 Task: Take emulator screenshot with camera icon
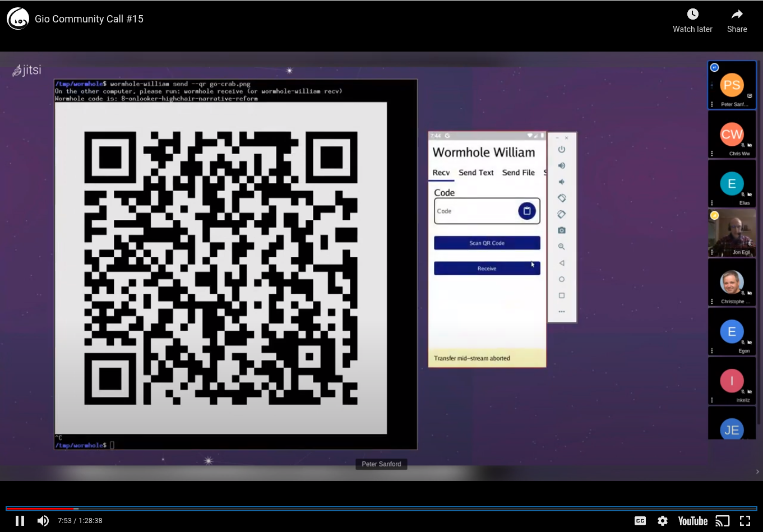pyautogui.click(x=562, y=230)
